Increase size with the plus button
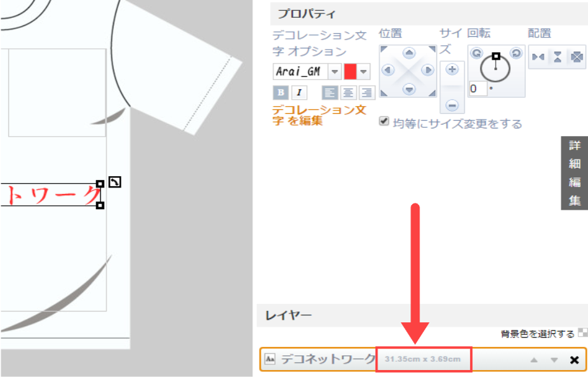 [452, 69]
